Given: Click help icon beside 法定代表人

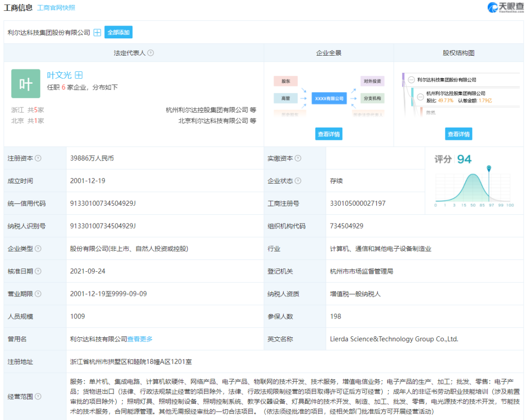Looking at the screenshot, I should (151, 53).
